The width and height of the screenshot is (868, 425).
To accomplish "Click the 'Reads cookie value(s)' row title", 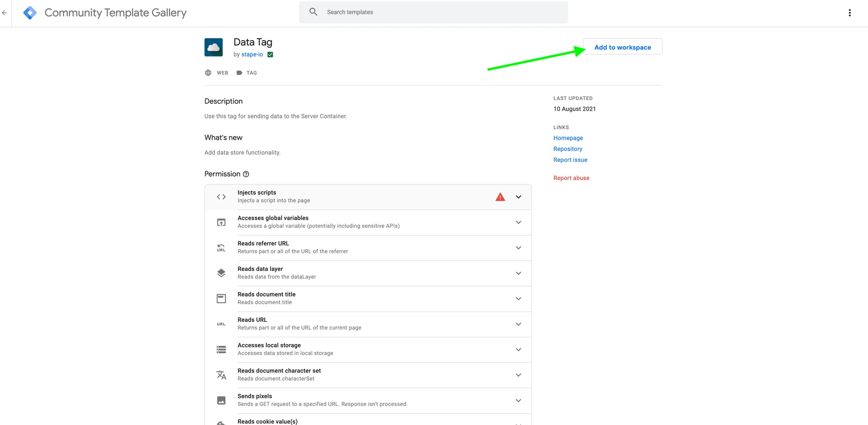I will (x=268, y=421).
